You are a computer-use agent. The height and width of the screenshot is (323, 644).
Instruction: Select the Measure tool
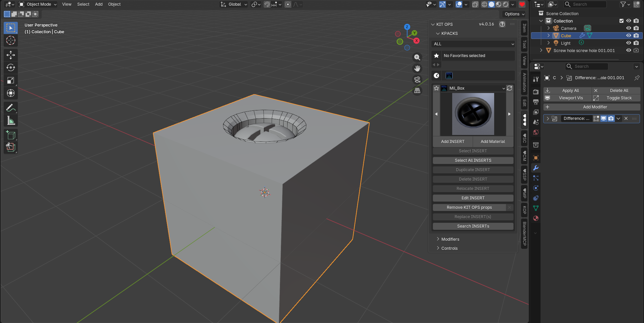coord(11,121)
